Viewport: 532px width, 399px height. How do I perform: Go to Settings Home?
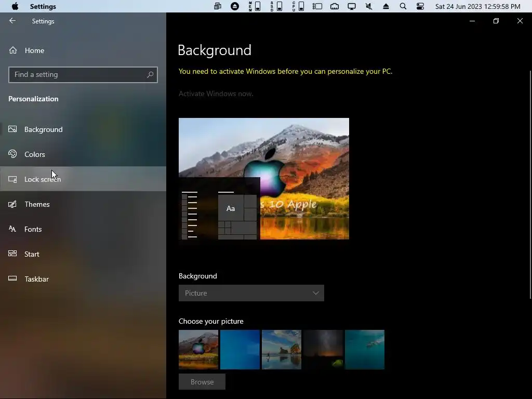pos(83,50)
